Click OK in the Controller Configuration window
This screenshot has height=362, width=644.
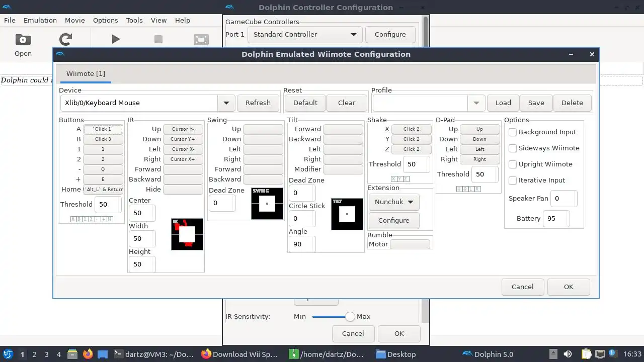click(399, 333)
